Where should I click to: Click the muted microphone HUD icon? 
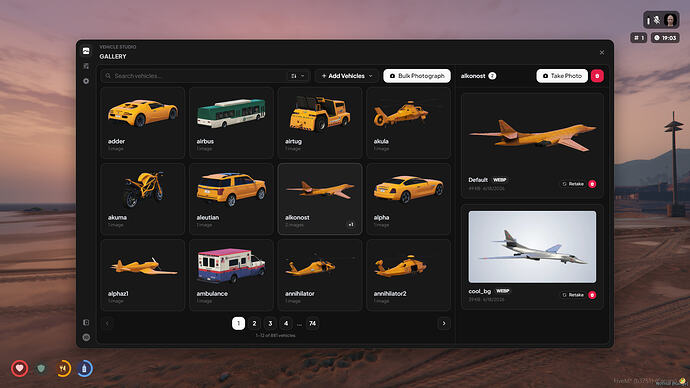point(656,20)
